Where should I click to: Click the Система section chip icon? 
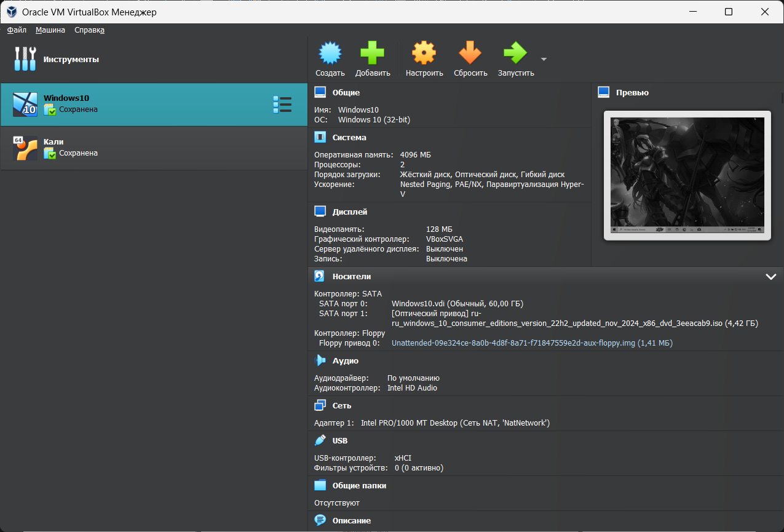click(320, 137)
